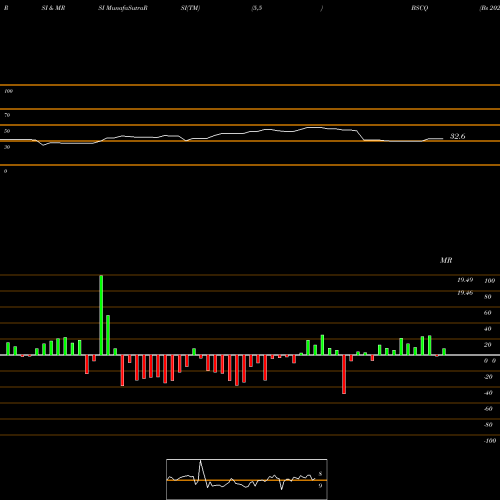
Task: Click the 'SI(TM)' header label
Action: [x=190, y=8]
